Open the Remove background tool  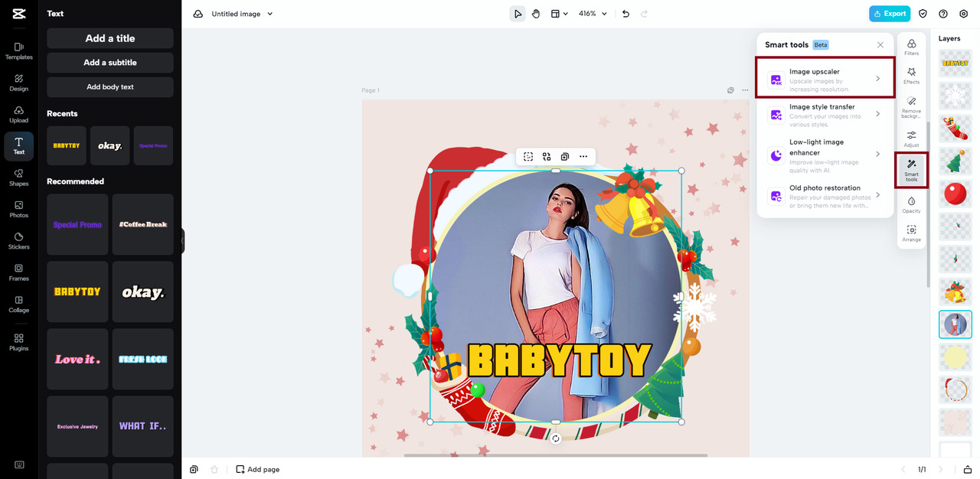click(x=911, y=107)
